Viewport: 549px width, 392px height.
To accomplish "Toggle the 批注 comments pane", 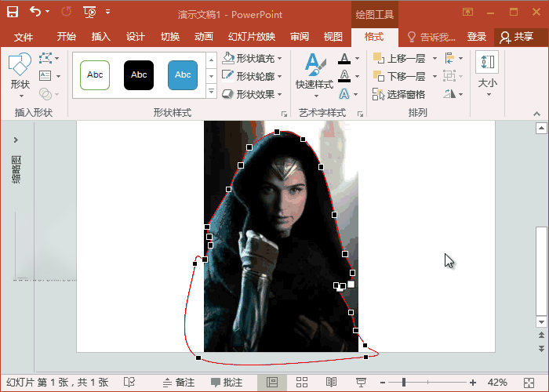I will click(x=227, y=383).
